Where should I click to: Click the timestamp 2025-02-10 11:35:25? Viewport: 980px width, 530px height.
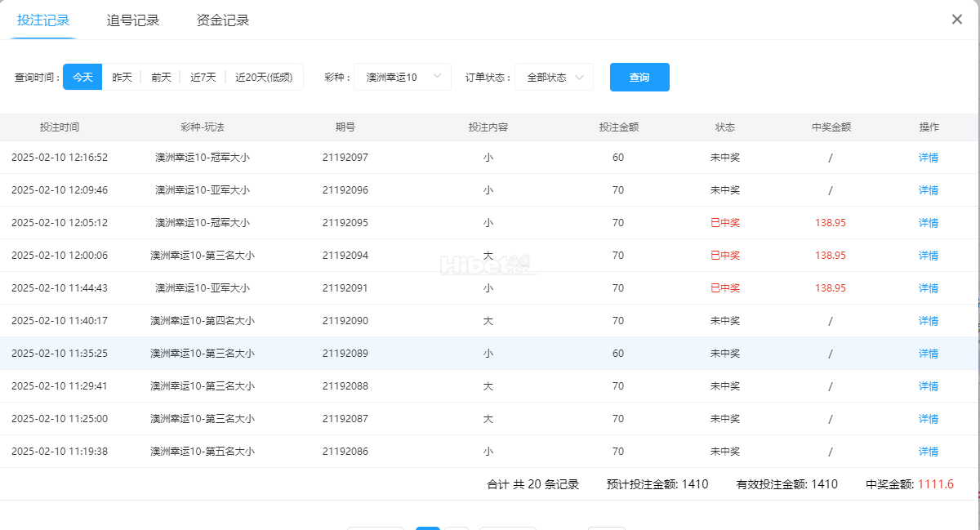point(60,354)
